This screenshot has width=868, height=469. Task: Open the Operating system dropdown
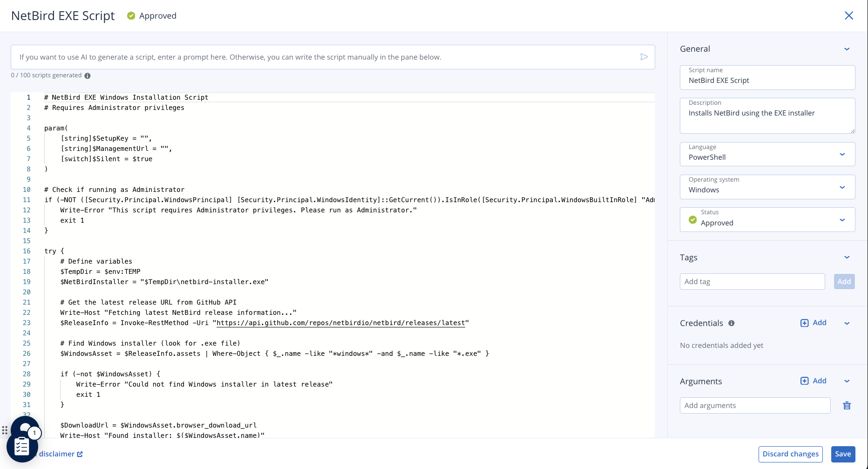(x=767, y=187)
